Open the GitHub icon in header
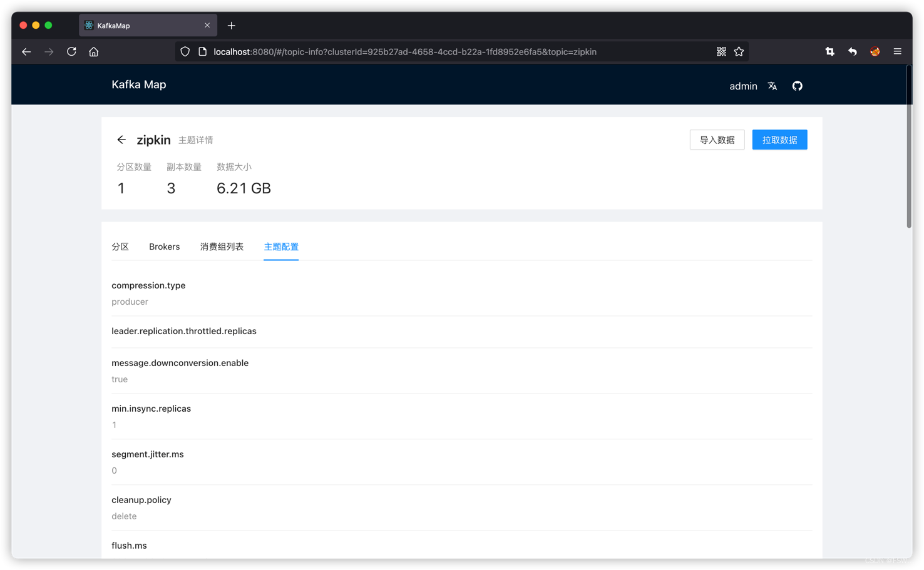 pos(797,86)
